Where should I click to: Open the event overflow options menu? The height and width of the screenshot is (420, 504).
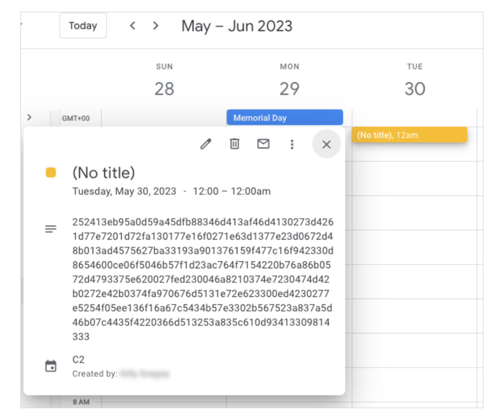click(292, 145)
